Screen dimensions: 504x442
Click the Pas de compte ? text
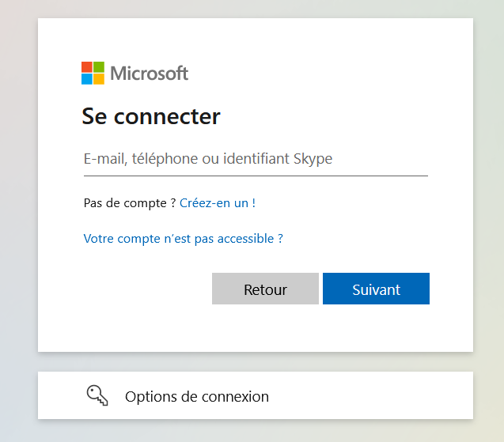coord(130,203)
